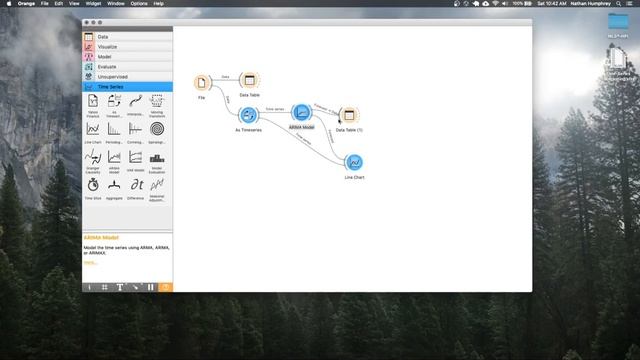The width and height of the screenshot is (640, 360).
Task: Select the blue folder on desktop
Action: tap(618, 21)
